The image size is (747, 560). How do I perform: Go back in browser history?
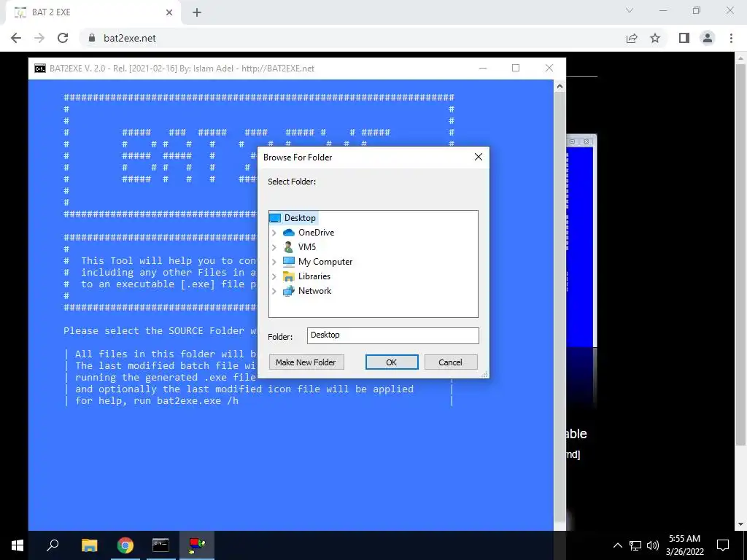pyautogui.click(x=16, y=38)
